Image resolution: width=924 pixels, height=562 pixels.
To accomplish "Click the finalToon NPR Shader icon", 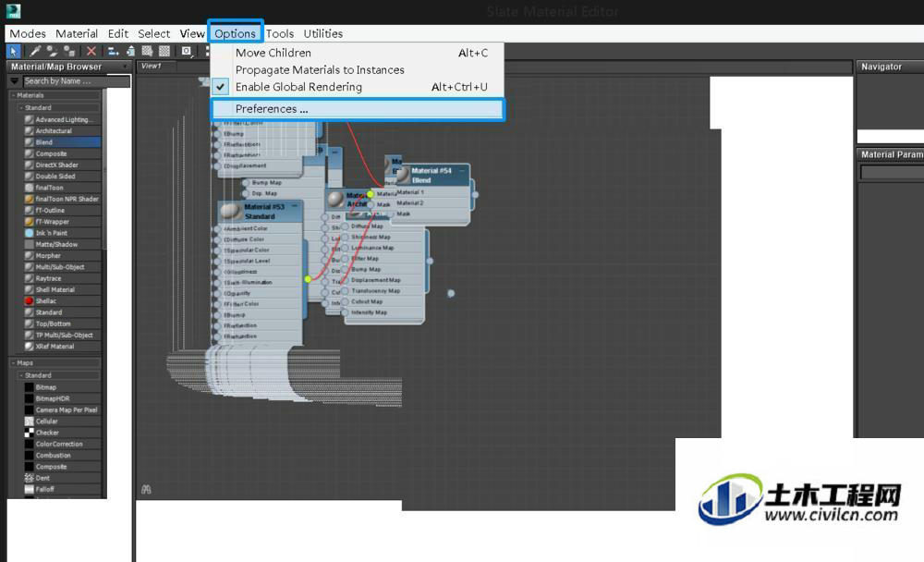I will coord(29,199).
